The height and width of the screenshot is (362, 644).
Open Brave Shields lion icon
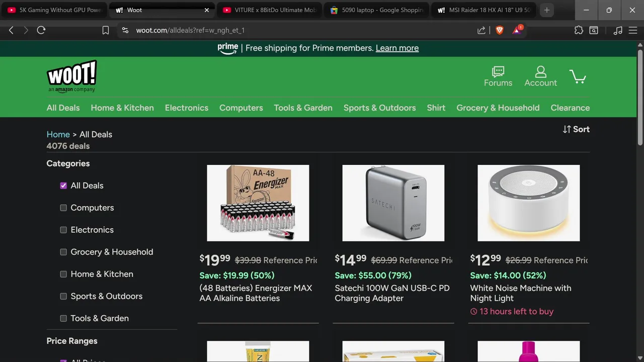pyautogui.click(x=499, y=30)
